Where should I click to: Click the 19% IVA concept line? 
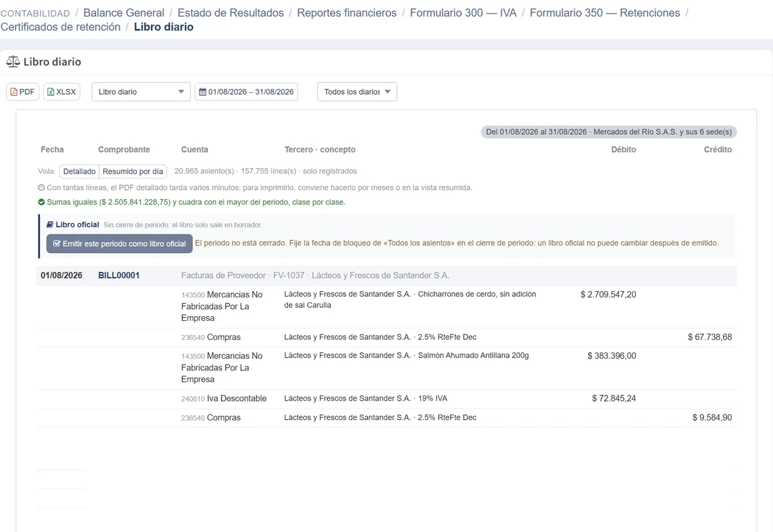(x=365, y=399)
